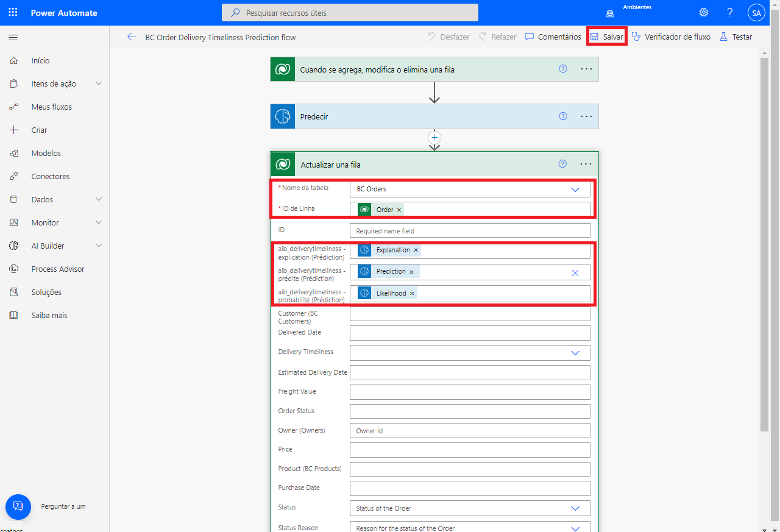Click the Soluções icon in sidebar

(x=13, y=293)
